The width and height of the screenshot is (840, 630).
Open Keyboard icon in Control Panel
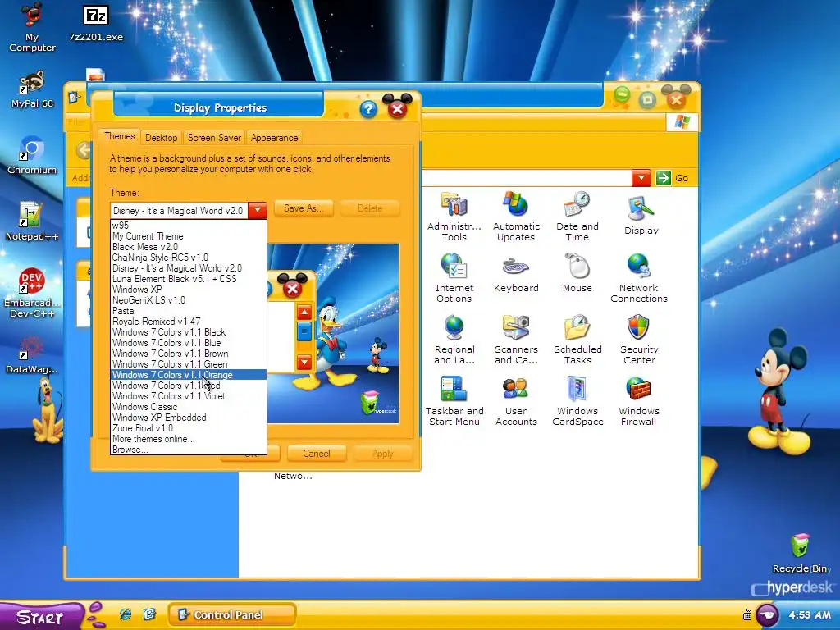pos(516,274)
